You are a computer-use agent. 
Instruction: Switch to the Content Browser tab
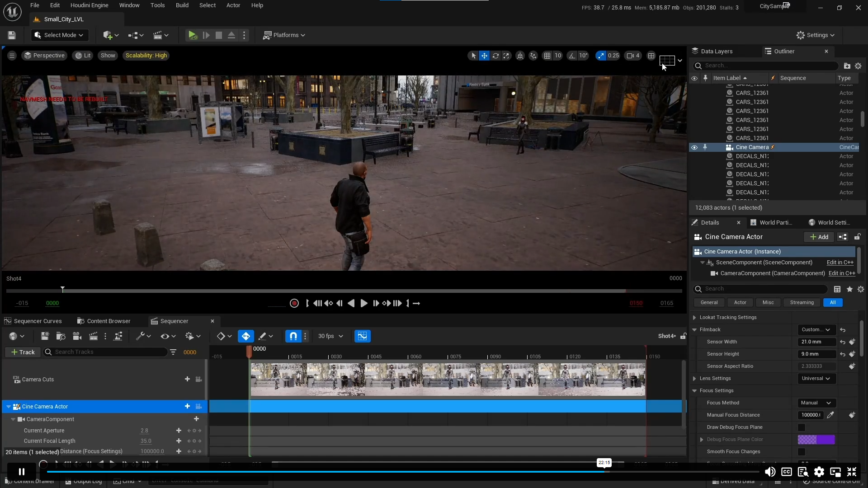108,321
